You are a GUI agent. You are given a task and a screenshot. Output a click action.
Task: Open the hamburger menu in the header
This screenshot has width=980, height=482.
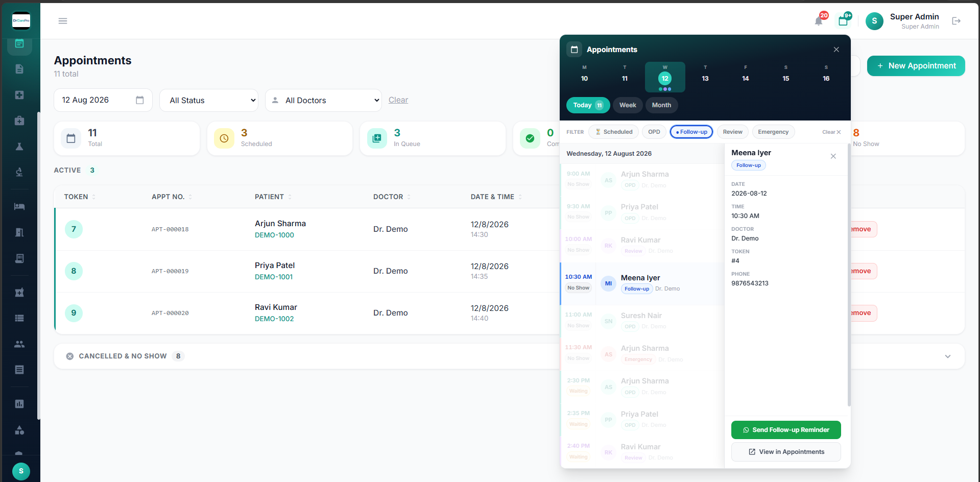tap(63, 21)
